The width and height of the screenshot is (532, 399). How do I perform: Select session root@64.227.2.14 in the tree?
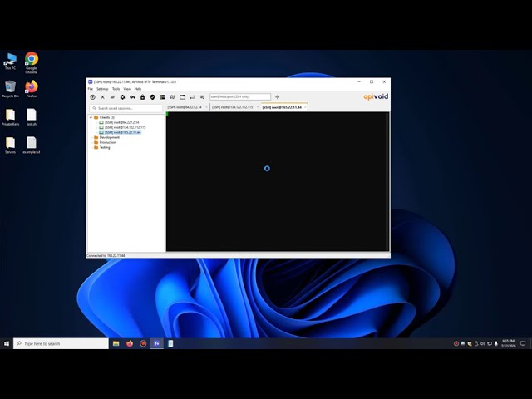[122, 122]
